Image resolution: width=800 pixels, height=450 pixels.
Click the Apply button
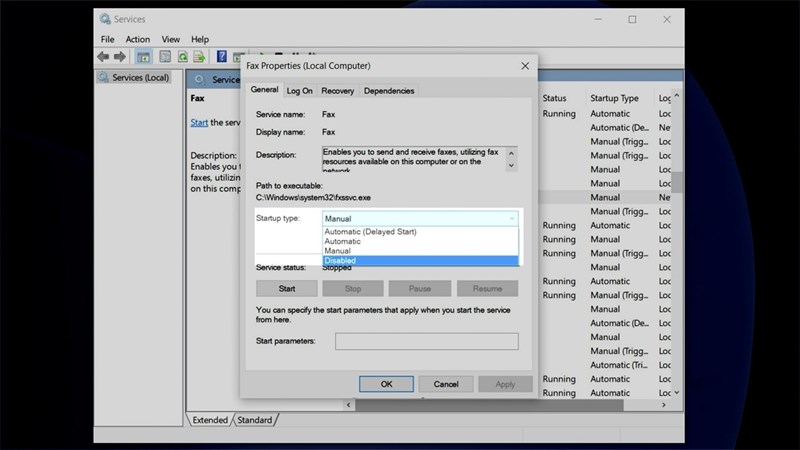pos(505,384)
